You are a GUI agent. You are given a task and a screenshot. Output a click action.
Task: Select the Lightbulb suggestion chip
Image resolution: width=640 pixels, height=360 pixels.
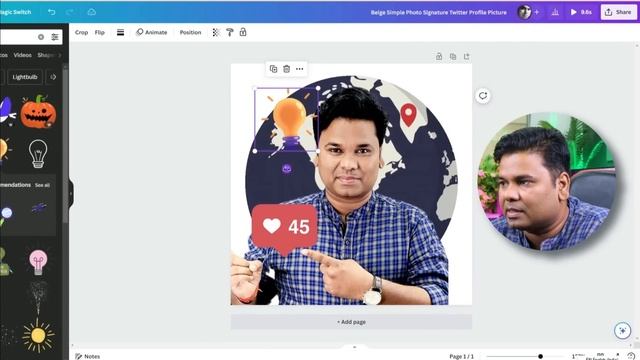click(25, 77)
